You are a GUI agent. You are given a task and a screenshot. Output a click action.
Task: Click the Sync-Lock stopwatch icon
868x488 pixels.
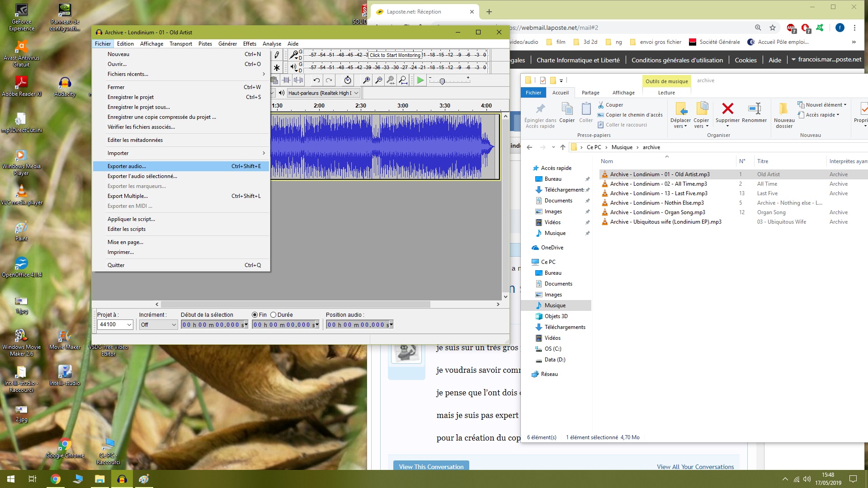tap(347, 80)
